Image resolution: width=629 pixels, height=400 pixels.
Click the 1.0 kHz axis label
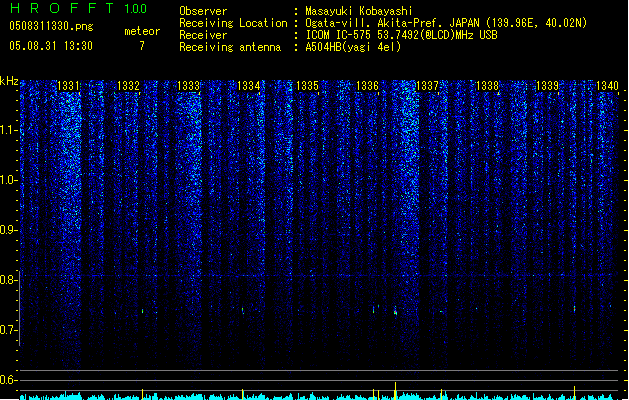point(8,180)
